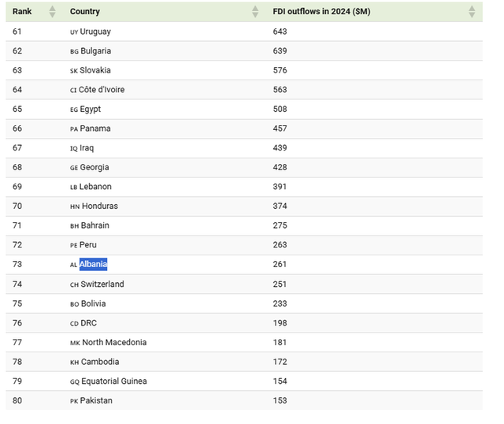The height and width of the screenshot is (424, 504).
Task: Click Honduras's FDI value 374
Action: [x=280, y=206]
